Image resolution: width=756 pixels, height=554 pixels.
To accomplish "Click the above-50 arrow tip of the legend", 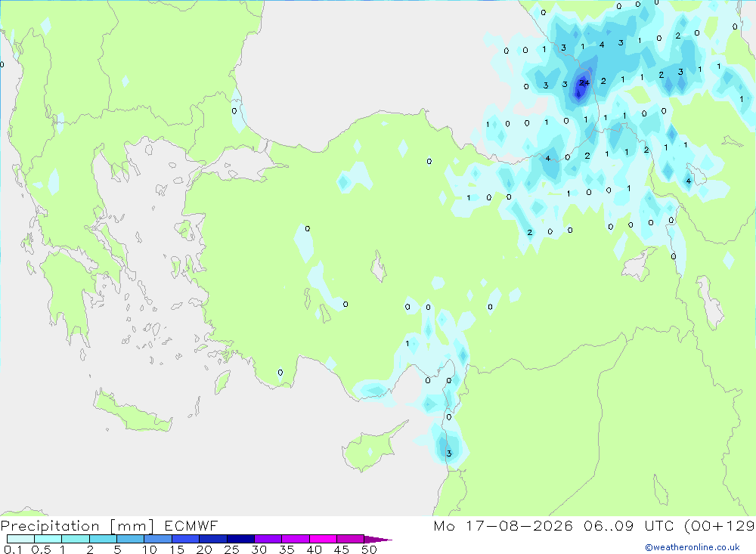I will [378, 540].
